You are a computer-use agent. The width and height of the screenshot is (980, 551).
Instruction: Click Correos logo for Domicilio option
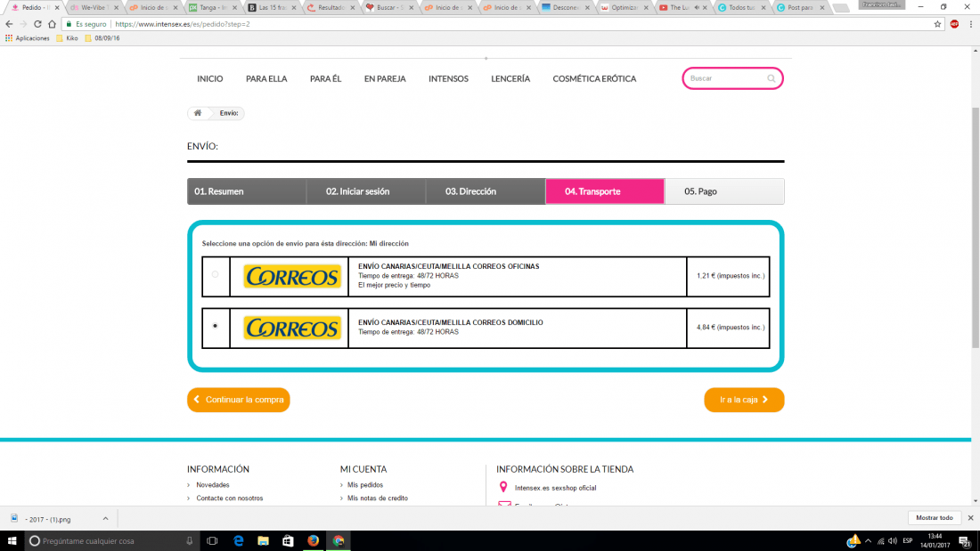[x=292, y=328]
